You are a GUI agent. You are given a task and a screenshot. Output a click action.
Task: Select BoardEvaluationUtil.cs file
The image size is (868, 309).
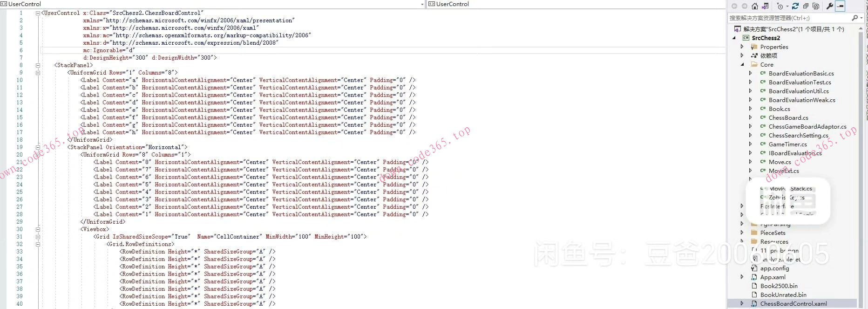click(x=799, y=91)
